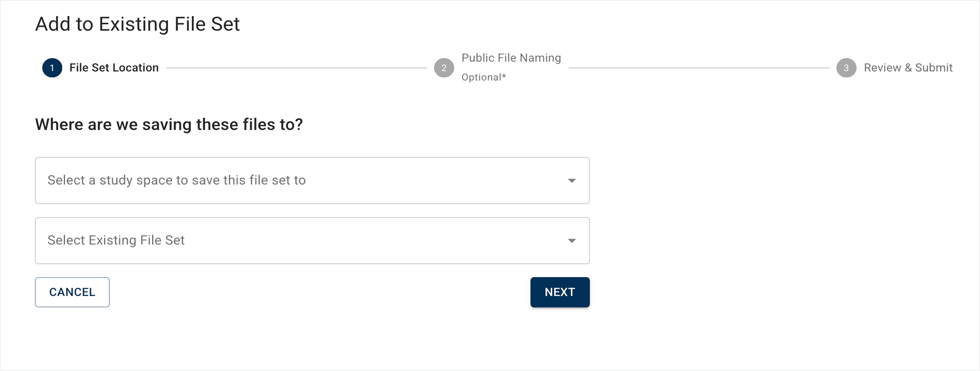Click the Optional* label under Public File Naming
The width and height of the screenshot is (980, 371).
pyautogui.click(x=482, y=77)
